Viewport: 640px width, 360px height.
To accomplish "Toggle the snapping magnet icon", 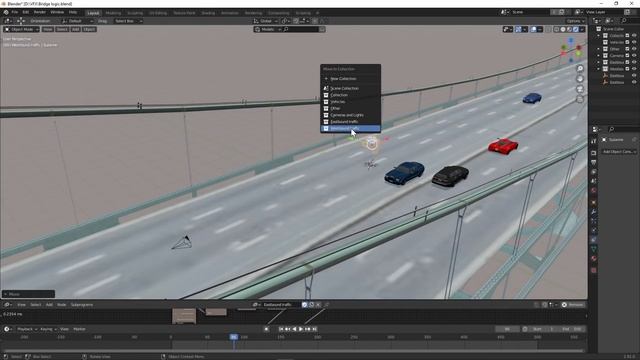I will (x=296, y=21).
